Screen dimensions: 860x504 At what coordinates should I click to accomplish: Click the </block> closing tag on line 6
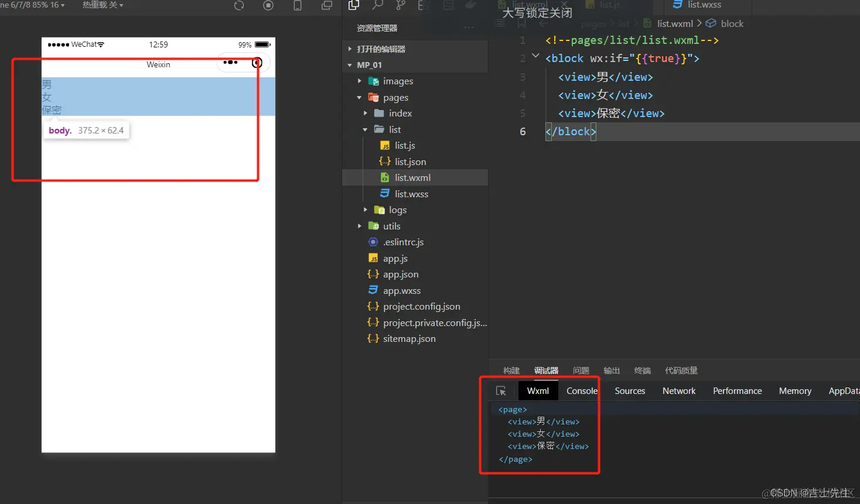pyautogui.click(x=571, y=131)
